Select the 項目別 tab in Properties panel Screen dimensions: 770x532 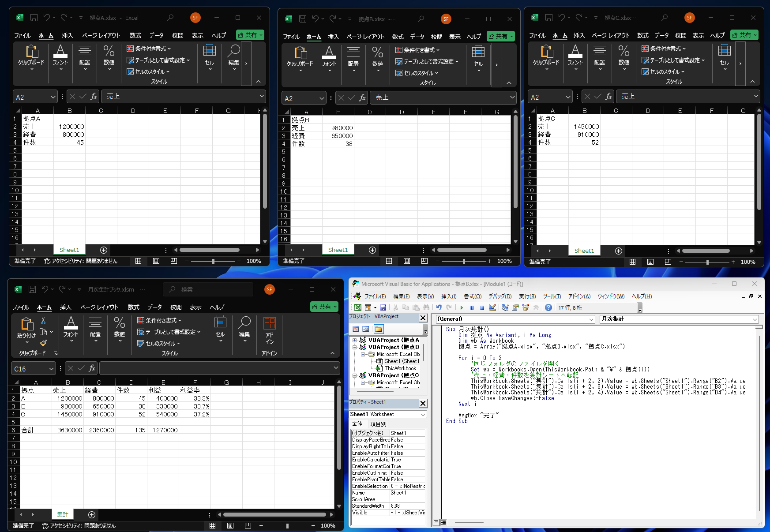(378, 424)
